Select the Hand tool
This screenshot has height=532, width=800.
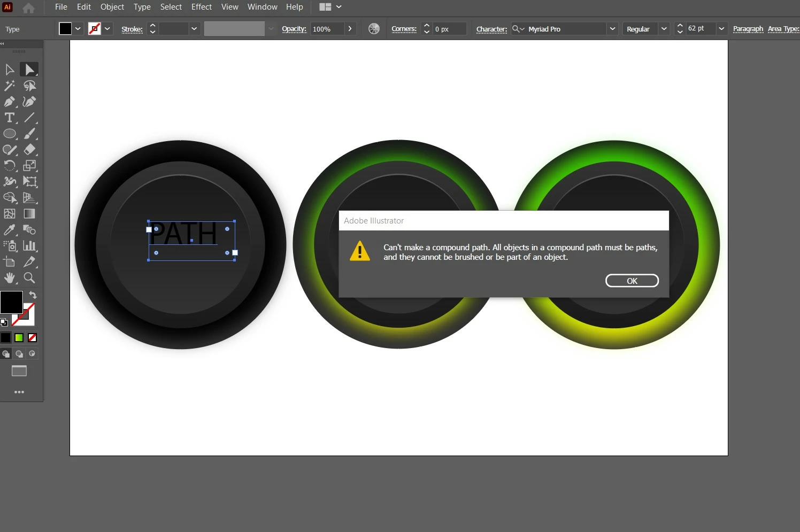(x=10, y=278)
